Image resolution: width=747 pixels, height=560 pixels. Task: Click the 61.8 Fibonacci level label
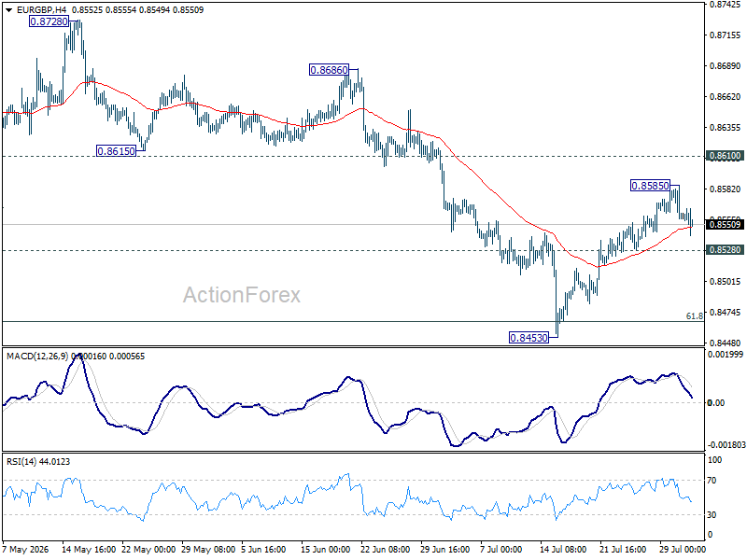coord(694,316)
